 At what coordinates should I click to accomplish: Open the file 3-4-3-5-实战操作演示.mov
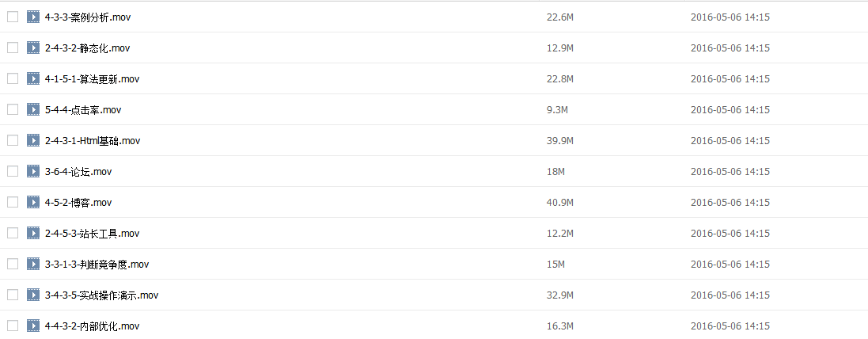[101, 295]
